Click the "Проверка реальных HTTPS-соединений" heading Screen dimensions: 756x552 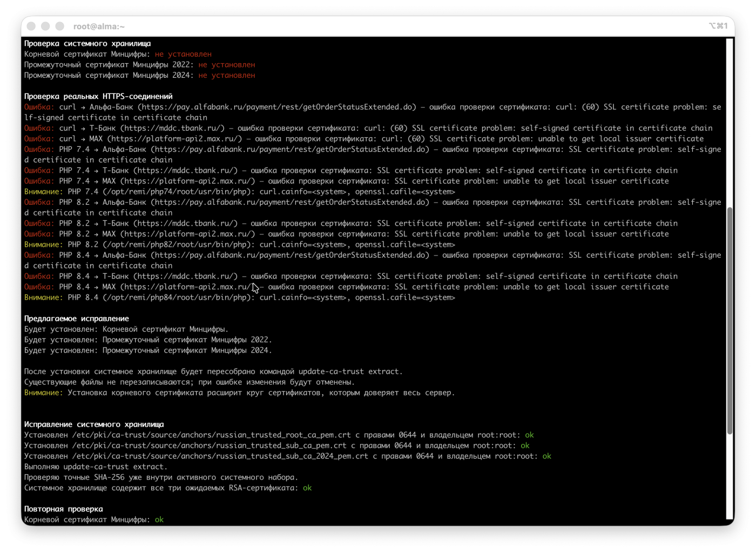tap(98, 97)
